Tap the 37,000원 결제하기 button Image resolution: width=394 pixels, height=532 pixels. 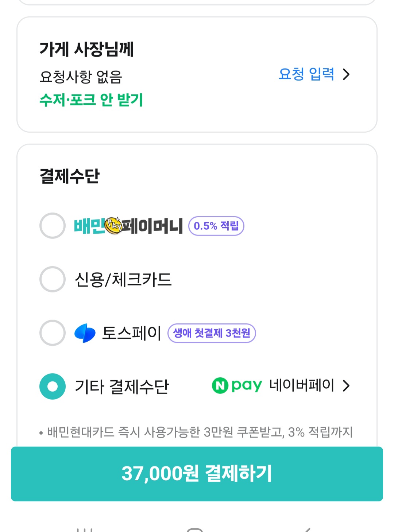click(x=197, y=474)
